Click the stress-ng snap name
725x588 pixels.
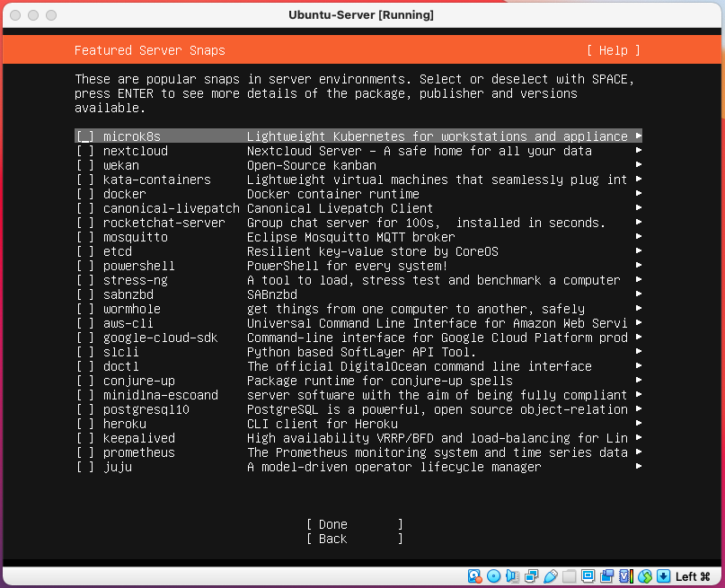pos(136,280)
